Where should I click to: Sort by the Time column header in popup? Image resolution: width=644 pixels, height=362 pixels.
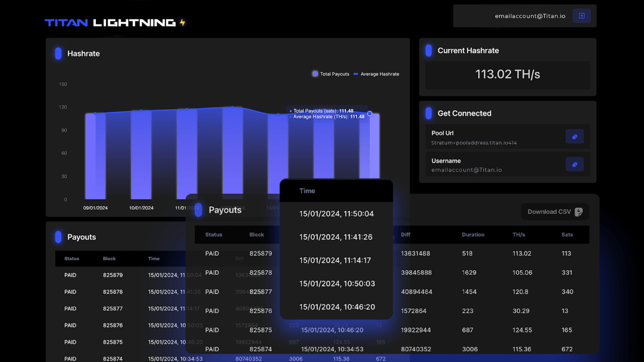point(307,191)
